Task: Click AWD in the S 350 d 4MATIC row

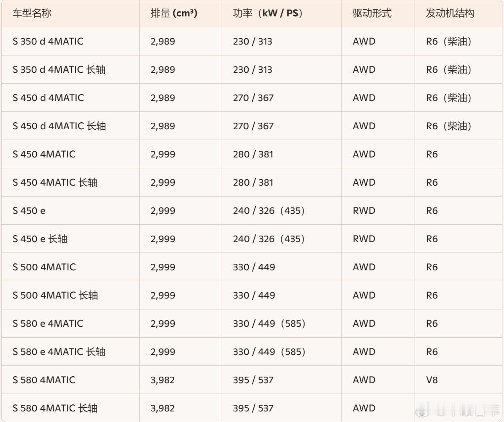Action: click(x=364, y=41)
